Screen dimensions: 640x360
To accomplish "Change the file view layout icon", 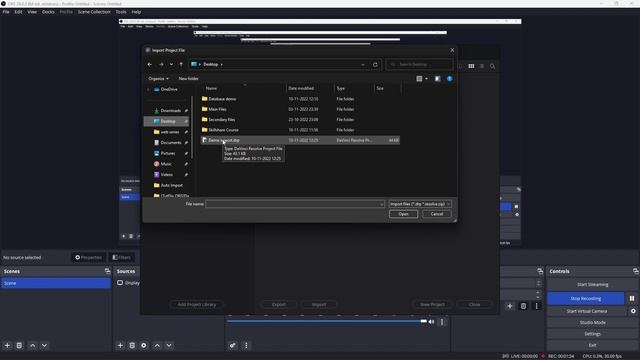I will 419,79.
